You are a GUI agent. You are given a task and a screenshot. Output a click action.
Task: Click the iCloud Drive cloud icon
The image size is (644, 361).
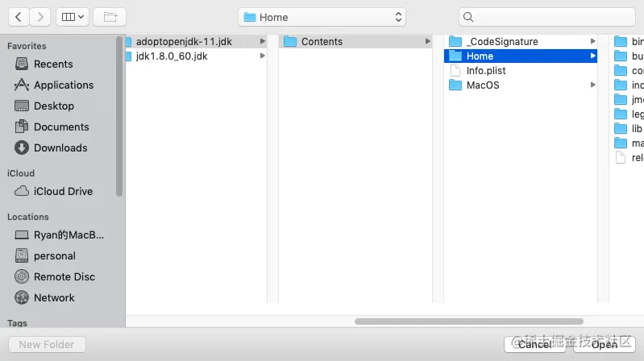22,191
